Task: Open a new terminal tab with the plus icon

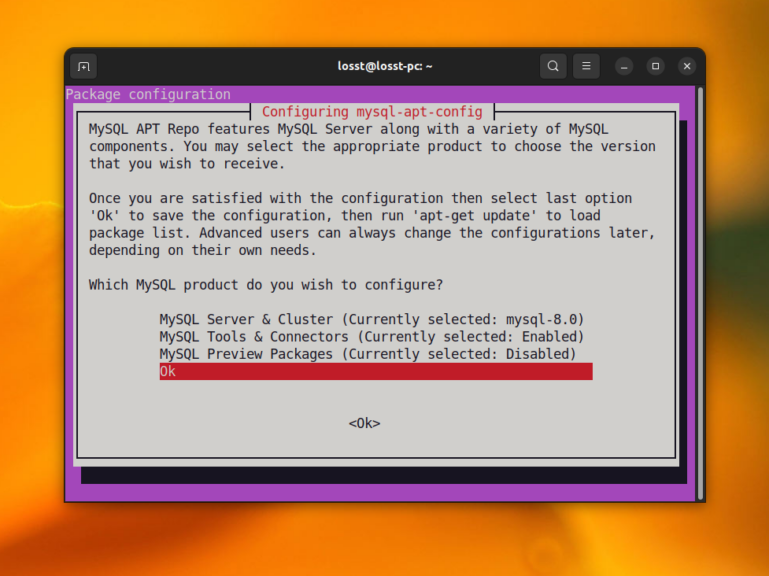Action: point(83,66)
